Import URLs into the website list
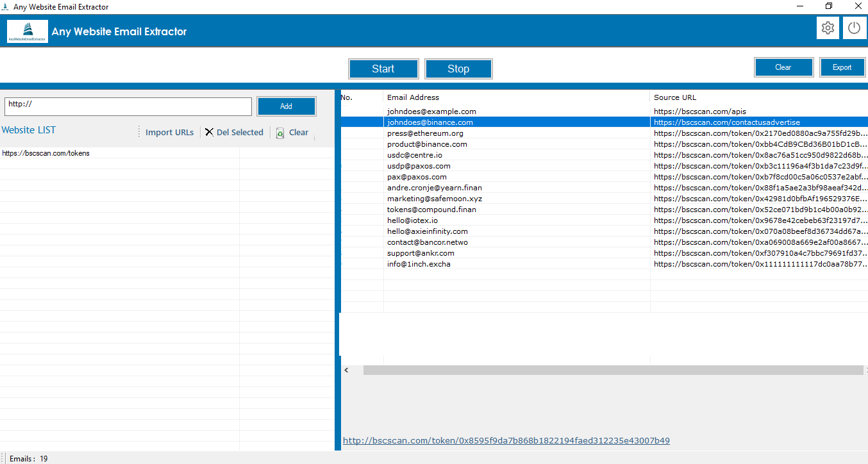The width and height of the screenshot is (868, 464). pyautogui.click(x=169, y=132)
